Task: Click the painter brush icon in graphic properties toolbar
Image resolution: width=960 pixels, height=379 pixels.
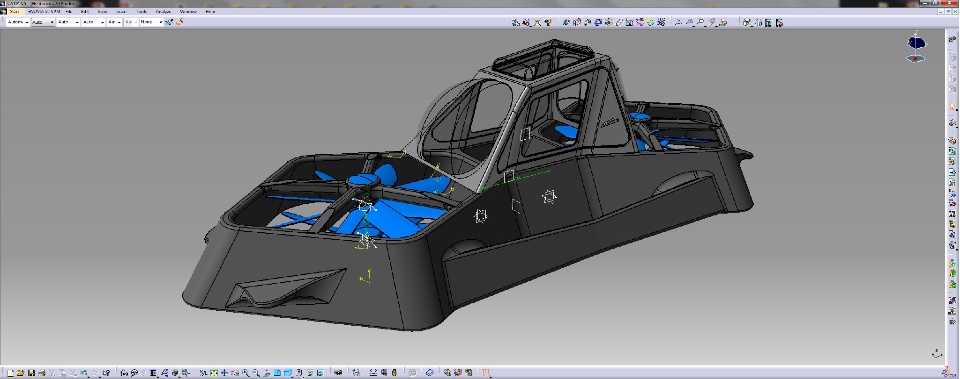Action: 170,22
